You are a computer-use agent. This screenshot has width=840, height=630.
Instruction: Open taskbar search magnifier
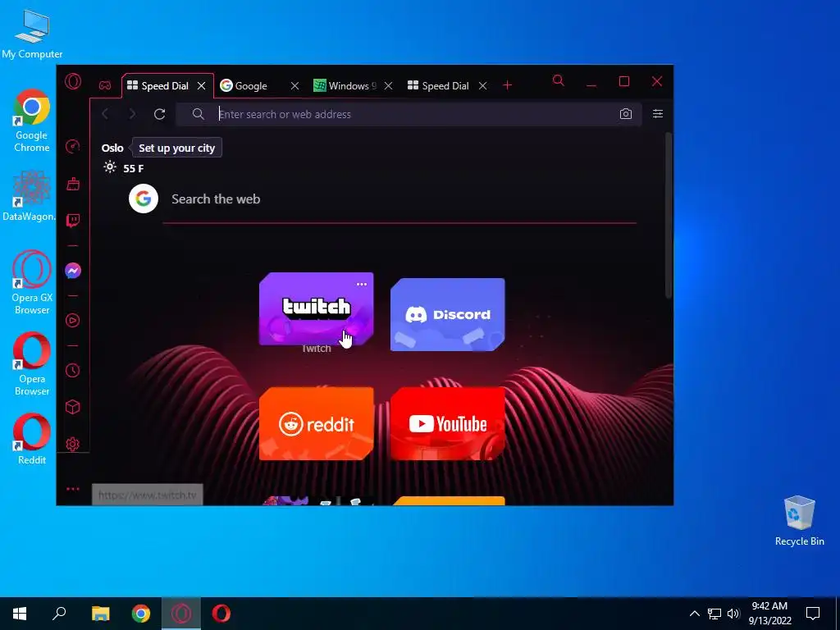[59, 614]
